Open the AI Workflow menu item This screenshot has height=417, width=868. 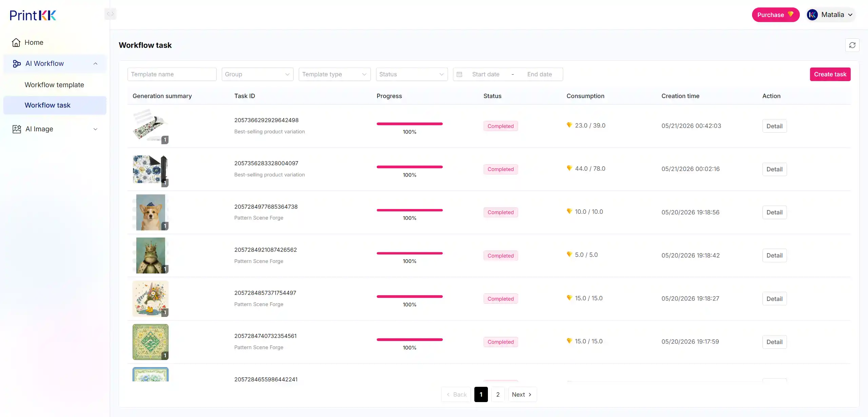coord(55,63)
